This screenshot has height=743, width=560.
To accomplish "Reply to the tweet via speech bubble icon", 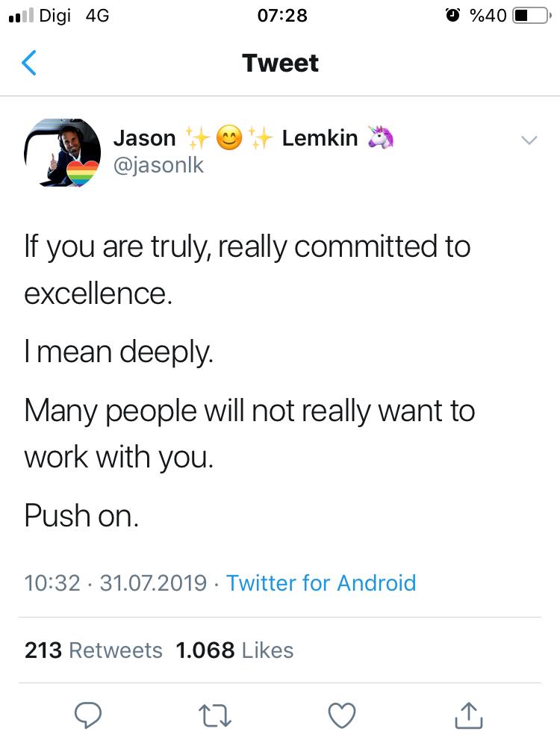I will 88,715.
